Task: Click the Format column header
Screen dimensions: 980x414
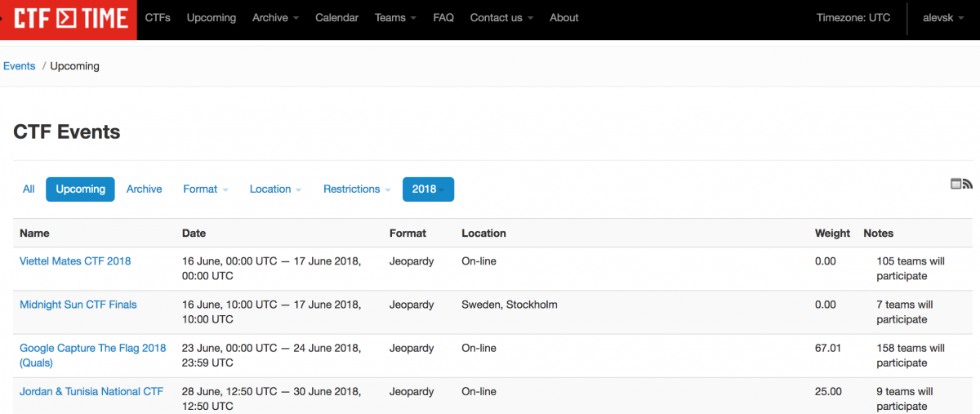Action: (x=408, y=233)
